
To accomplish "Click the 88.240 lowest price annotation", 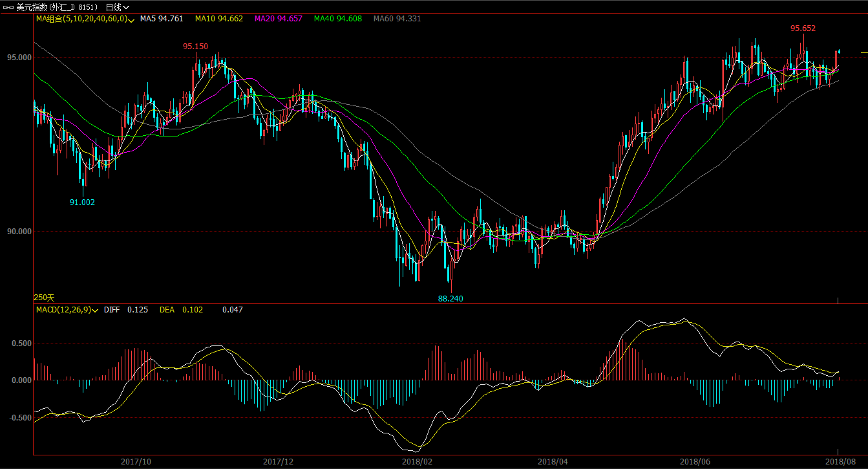I will coord(450,299).
